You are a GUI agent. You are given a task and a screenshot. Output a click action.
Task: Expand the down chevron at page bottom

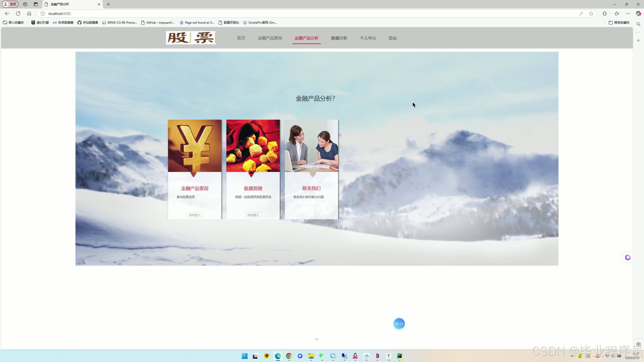317,339
